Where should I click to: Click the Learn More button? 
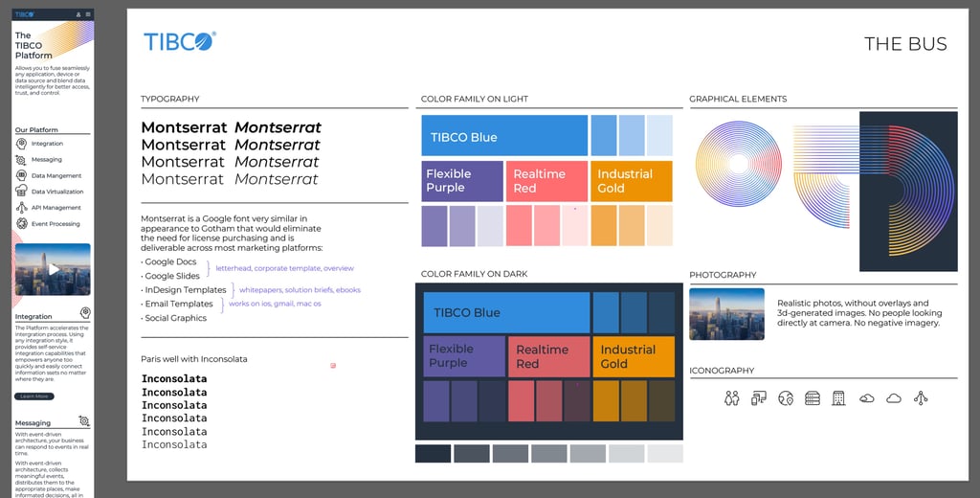pyautogui.click(x=34, y=396)
